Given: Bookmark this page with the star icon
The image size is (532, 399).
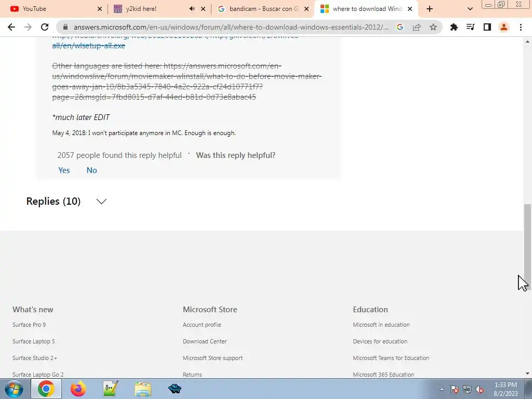Looking at the screenshot, I should (433, 27).
